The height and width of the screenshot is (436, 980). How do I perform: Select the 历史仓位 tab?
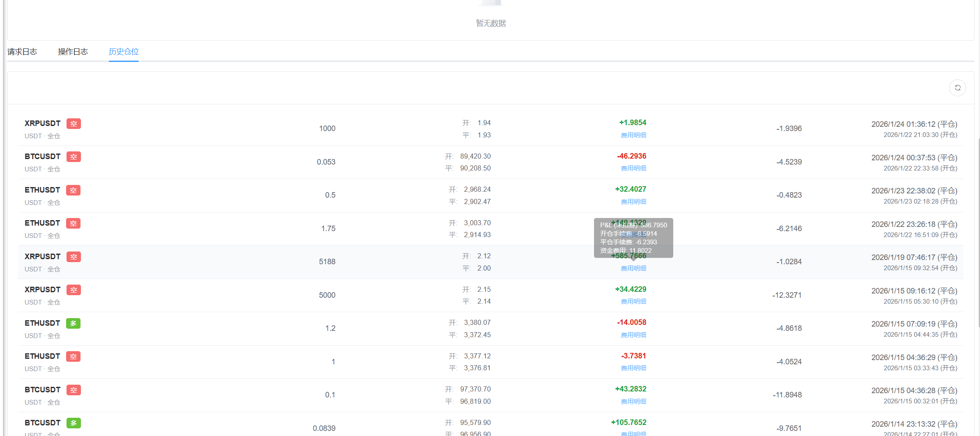[124, 52]
